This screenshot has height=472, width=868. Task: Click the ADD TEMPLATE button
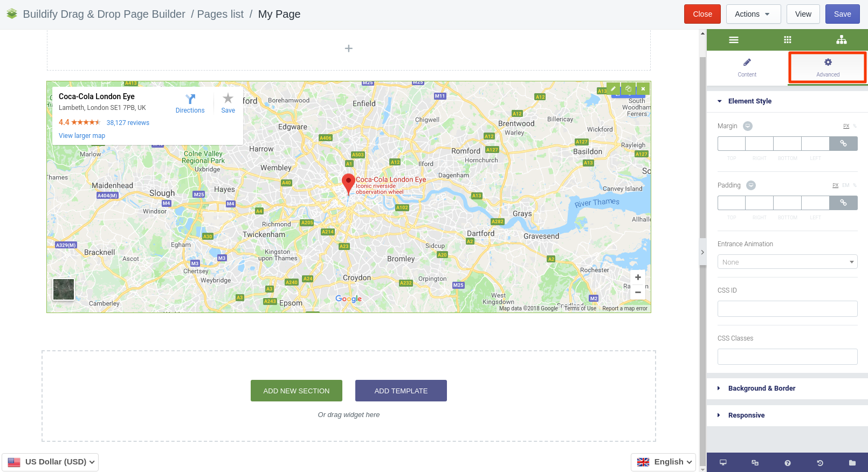coord(401,391)
